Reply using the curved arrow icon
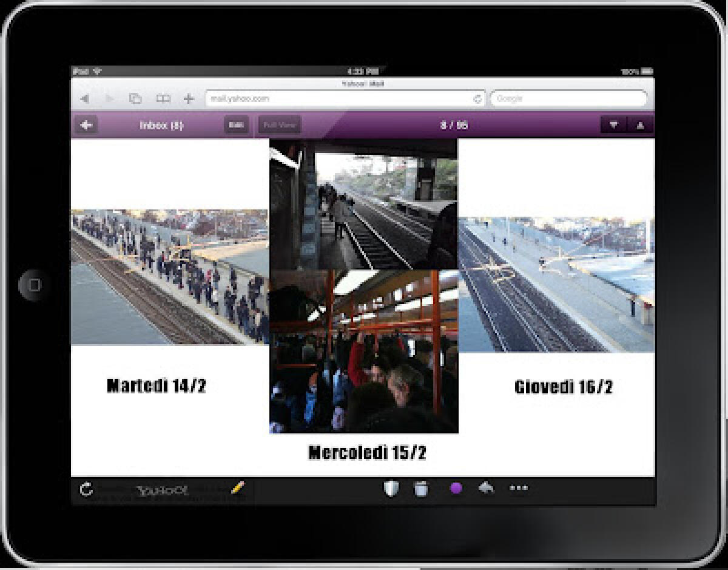728x570 pixels. coord(487,488)
